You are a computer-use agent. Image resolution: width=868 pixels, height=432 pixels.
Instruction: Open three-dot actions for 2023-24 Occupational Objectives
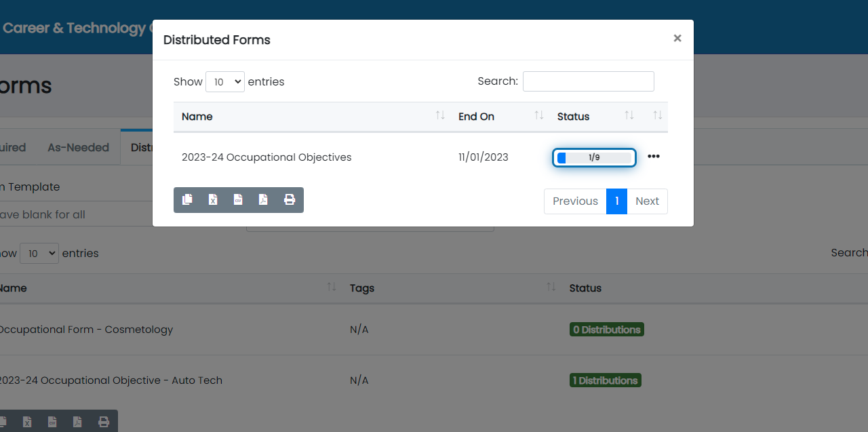coord(653,157)
